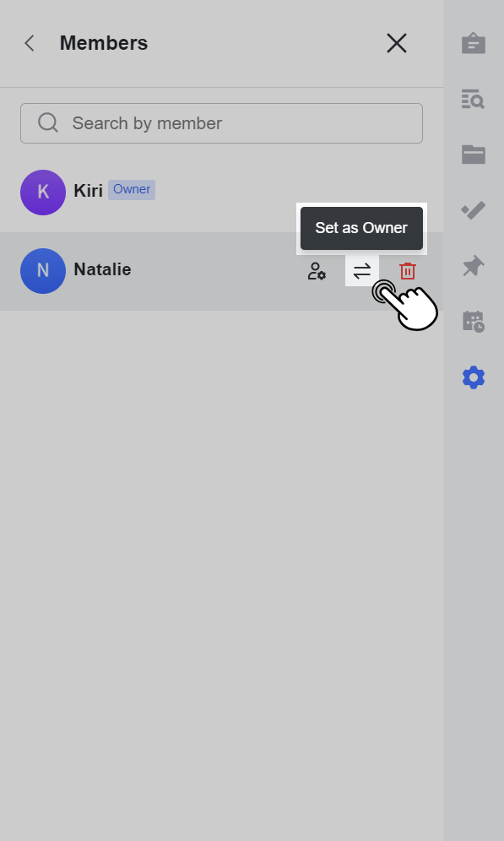The height and width of the screenshot is (841, 504).
Task: Click the Owner badge next to Kiri
Action: [x=132, y=190]
